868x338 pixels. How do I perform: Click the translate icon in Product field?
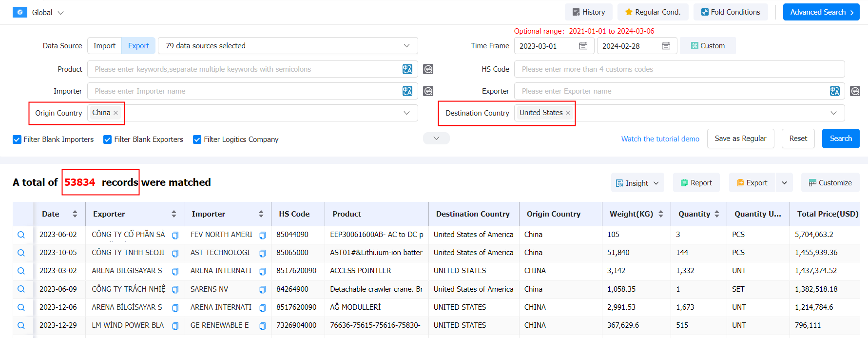click(407, 69)
